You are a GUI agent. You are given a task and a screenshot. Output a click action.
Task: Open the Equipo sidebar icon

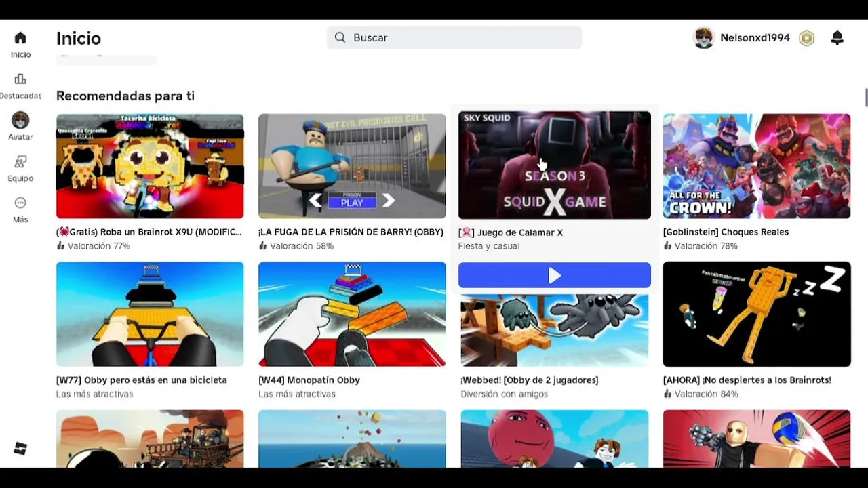coord(20,162)
